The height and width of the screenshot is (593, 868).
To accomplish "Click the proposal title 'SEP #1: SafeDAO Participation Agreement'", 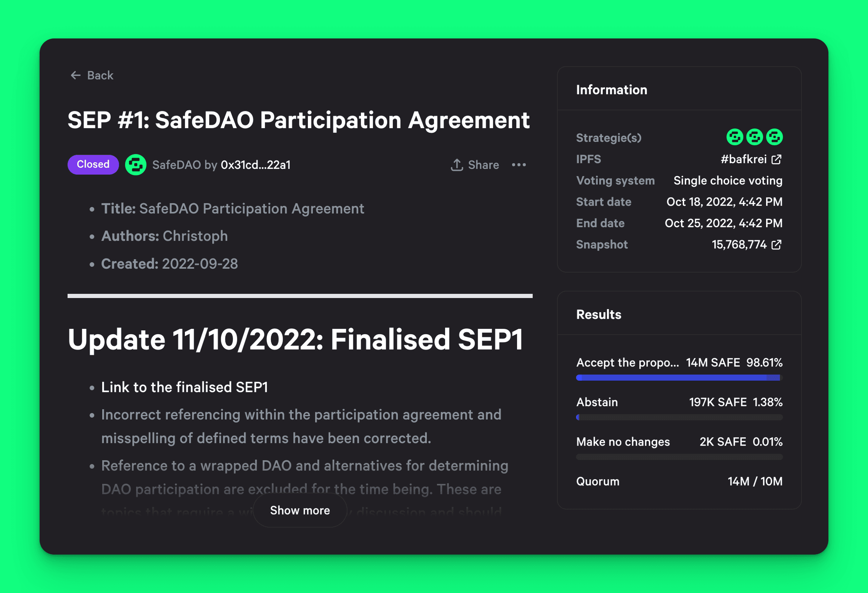I will (x=299, y=120).
